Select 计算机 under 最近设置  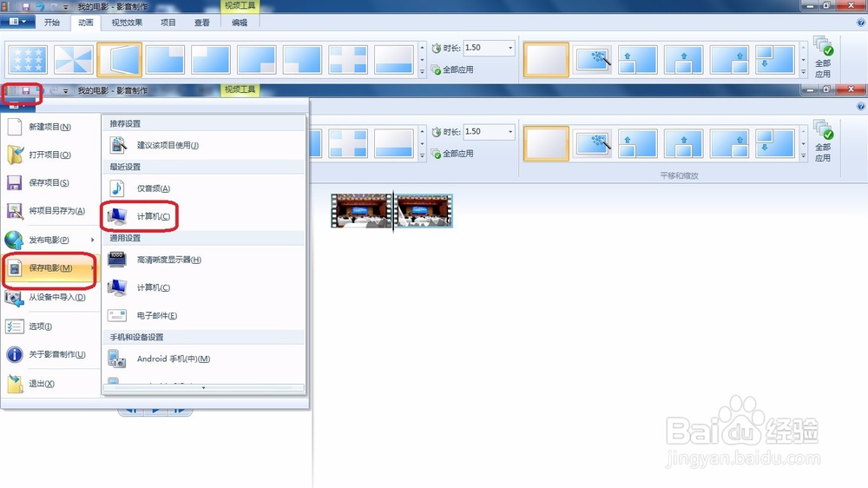204,216
